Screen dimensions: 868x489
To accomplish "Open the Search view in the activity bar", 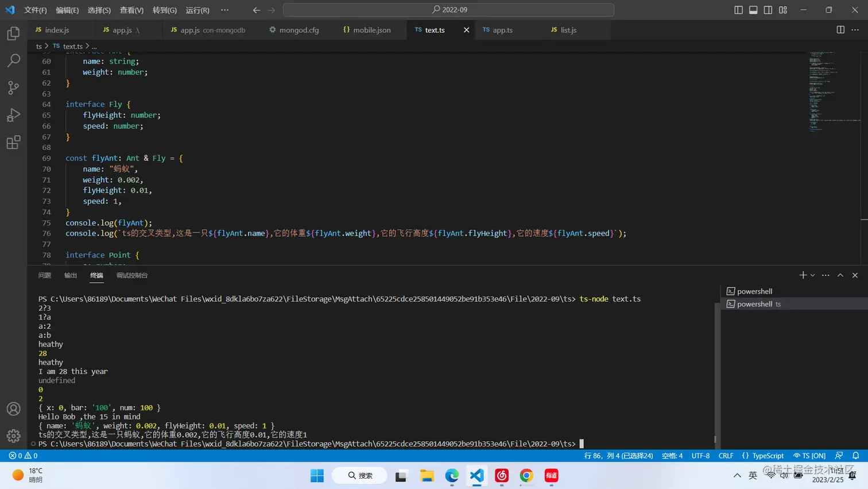I will (x=13, y=60).
